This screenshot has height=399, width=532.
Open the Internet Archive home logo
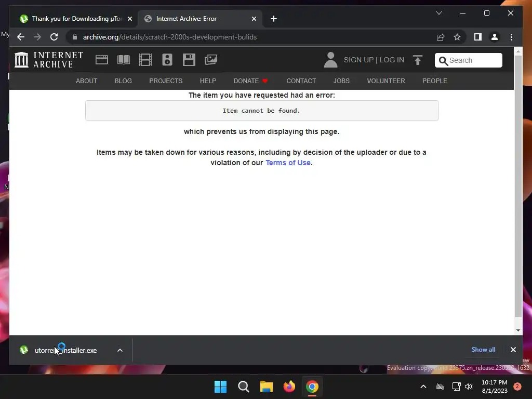click(x=49, y=60)
